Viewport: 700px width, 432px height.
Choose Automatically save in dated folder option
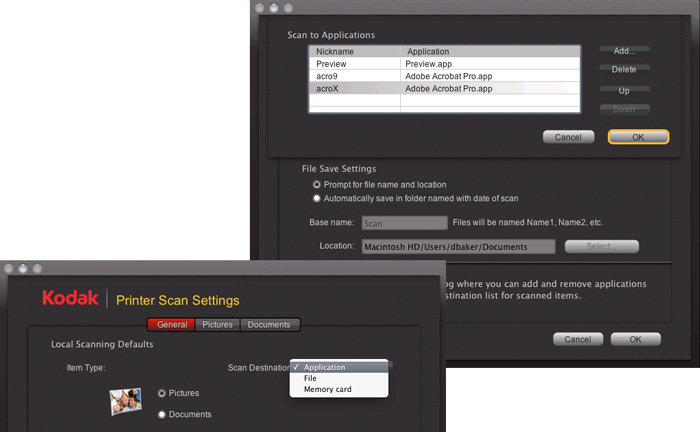[x=317, y=198]
